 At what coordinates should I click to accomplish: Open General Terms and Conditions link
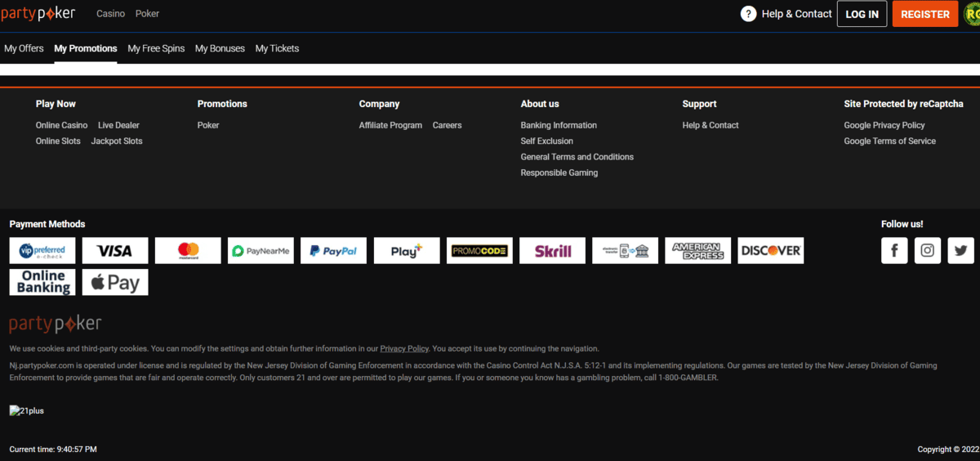577,157
